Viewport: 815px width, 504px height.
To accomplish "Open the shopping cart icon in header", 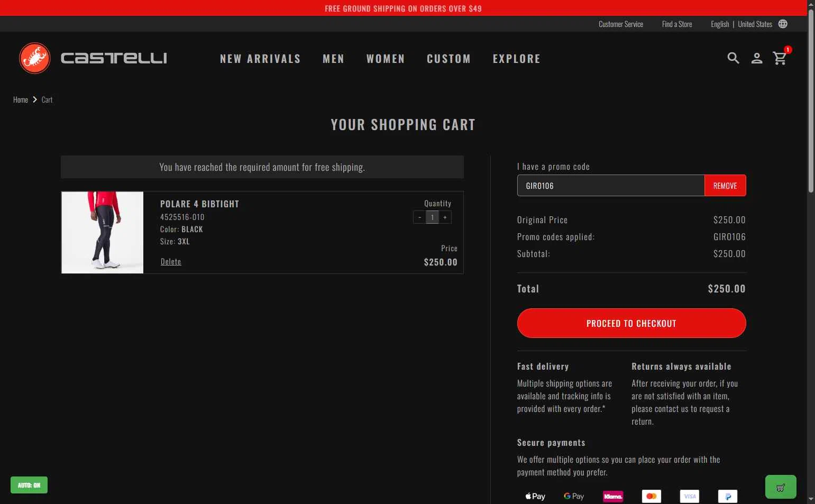I will (x=780, y=58).
